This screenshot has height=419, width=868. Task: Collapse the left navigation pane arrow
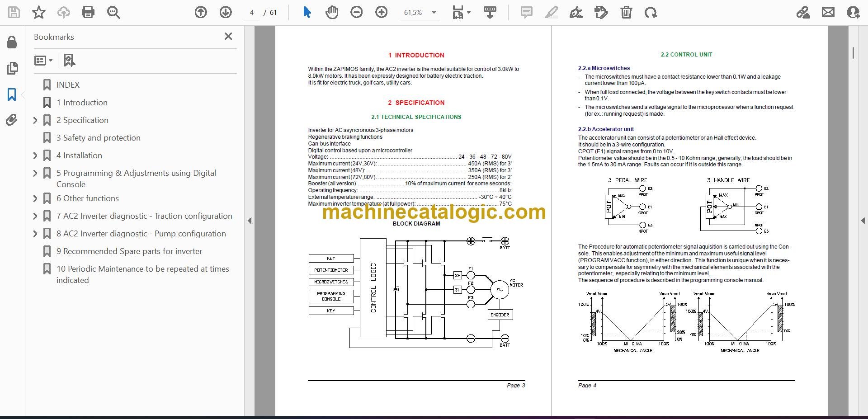tap(250, 221)
